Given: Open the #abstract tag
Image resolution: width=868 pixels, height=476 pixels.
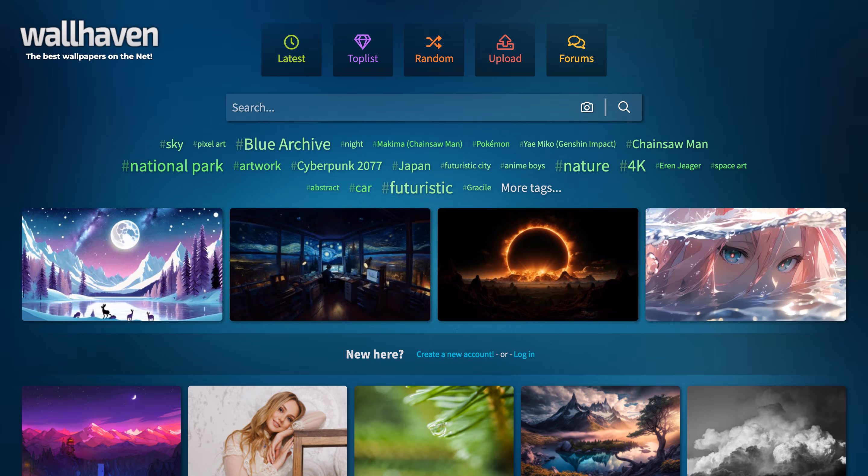Looking at the screenshot, I should [x=322, y=188].
